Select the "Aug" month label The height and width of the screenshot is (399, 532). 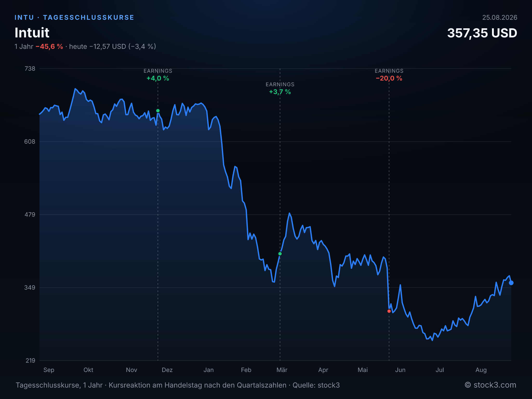click(x=481, y=370)
